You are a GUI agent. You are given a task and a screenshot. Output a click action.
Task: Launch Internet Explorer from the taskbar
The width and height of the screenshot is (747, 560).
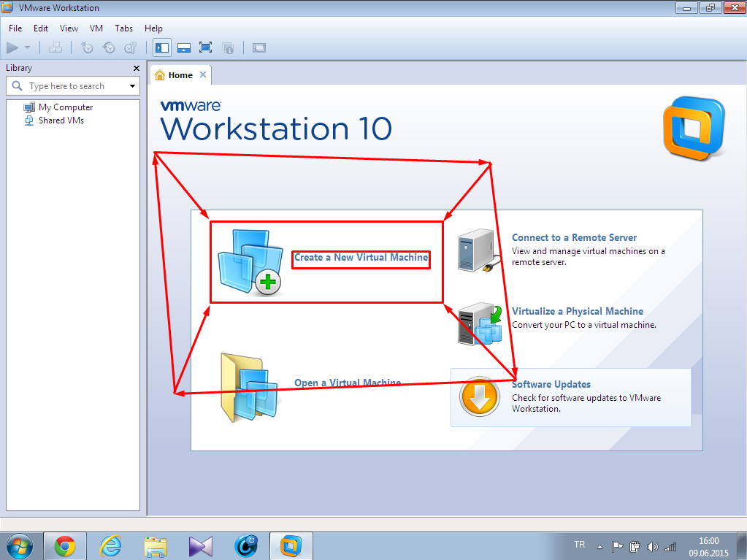point(110,546)
